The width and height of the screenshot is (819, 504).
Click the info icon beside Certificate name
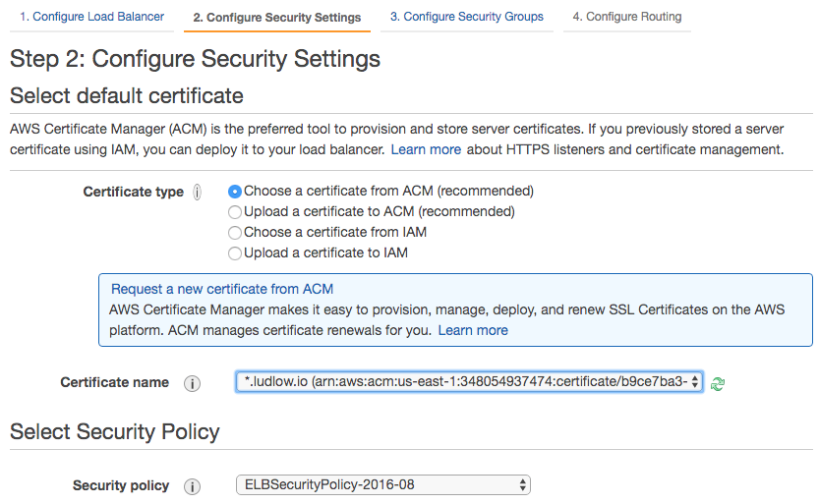193,383
